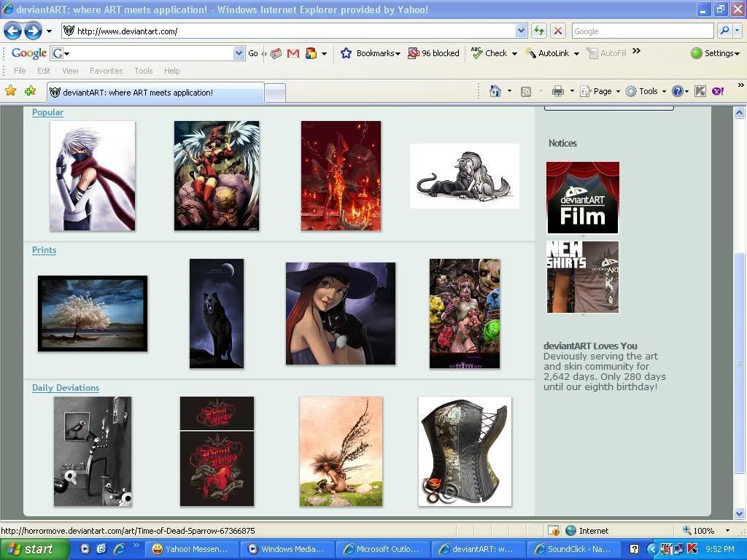
Task: Expand the address bar URL history dropdown
Action: (x=521, y=31)
